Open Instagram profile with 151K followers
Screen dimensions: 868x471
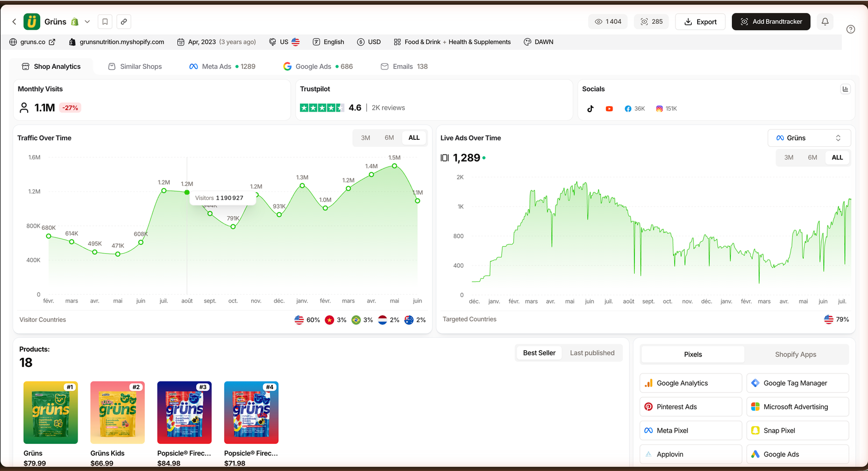point(666,108)
